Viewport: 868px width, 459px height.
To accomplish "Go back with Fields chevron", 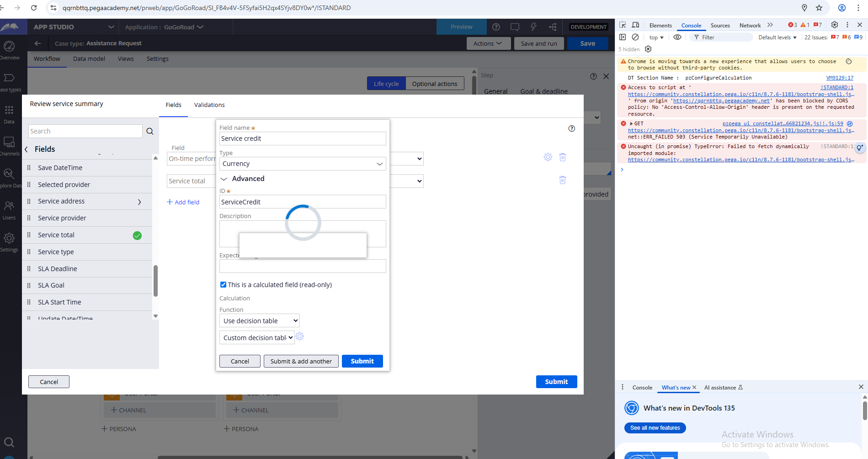I will tap(27, 149).
